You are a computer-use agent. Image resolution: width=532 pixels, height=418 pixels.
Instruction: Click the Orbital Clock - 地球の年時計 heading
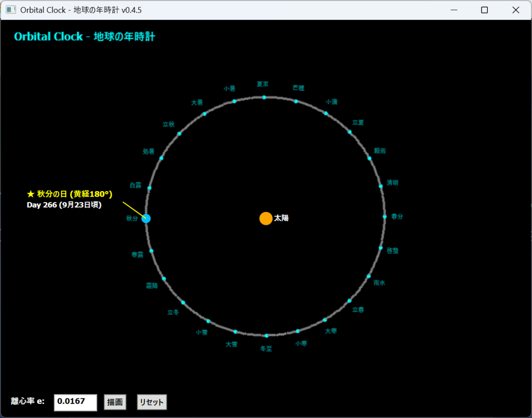click(85, 36)
